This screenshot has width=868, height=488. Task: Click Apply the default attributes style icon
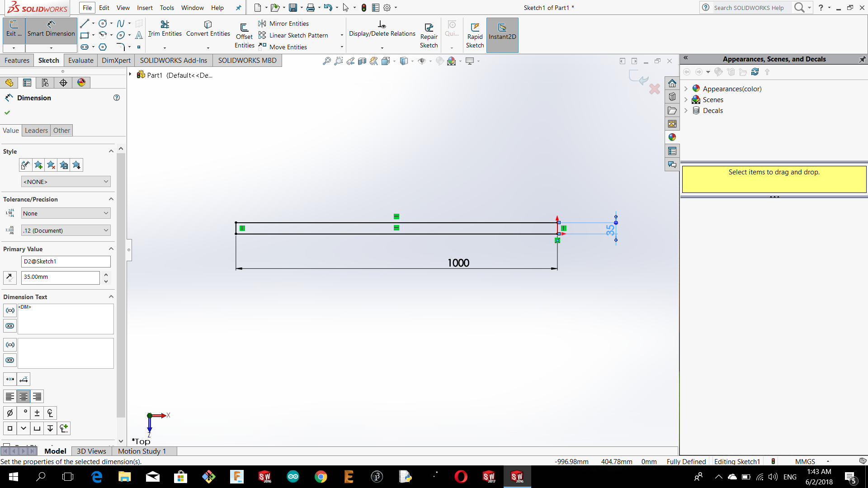click(x=26, y=165)
